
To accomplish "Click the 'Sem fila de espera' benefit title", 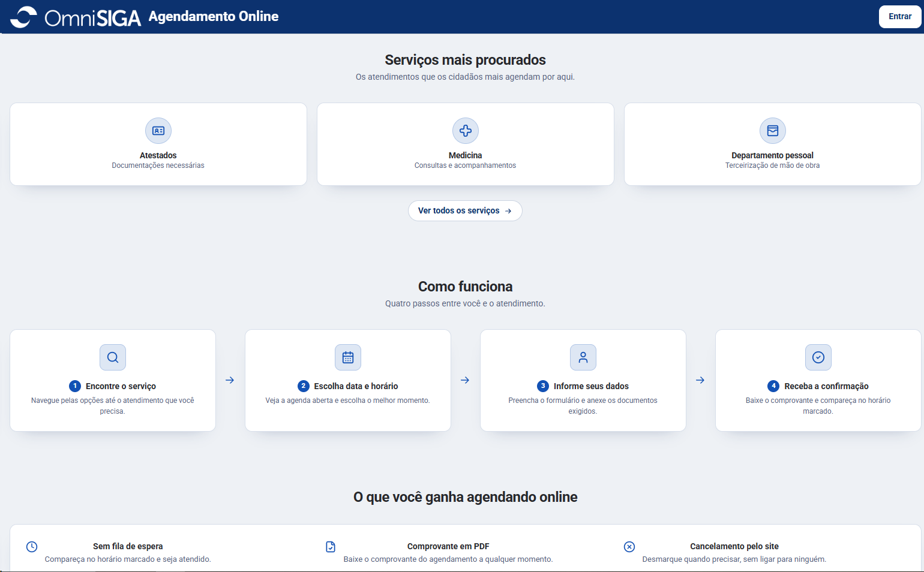I will [x=128, y=546].
